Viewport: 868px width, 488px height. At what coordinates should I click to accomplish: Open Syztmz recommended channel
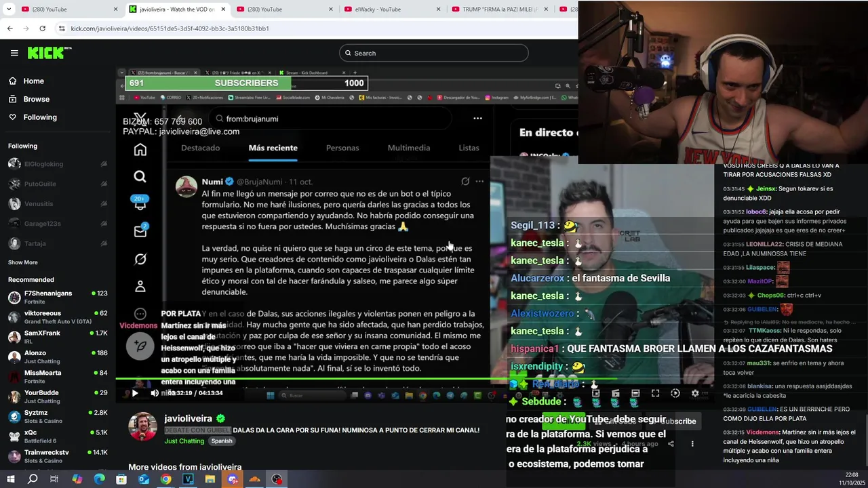(x=58, y=416)
